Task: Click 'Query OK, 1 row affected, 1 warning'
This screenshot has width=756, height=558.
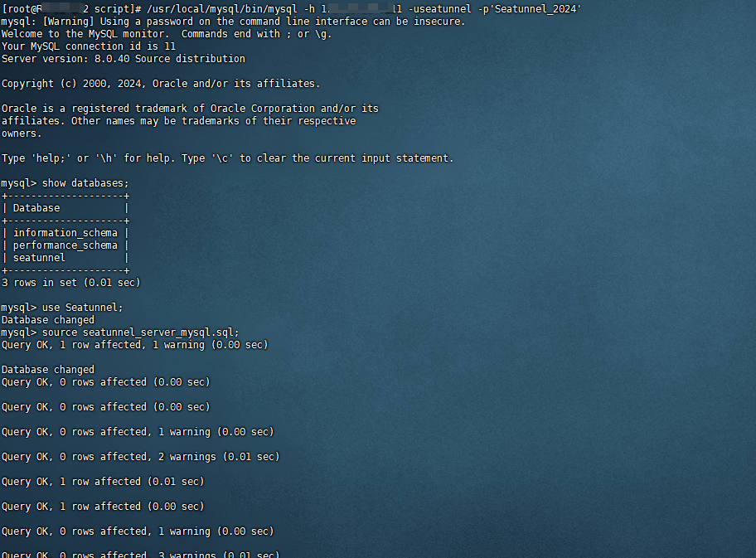Action: coord(135,345)
